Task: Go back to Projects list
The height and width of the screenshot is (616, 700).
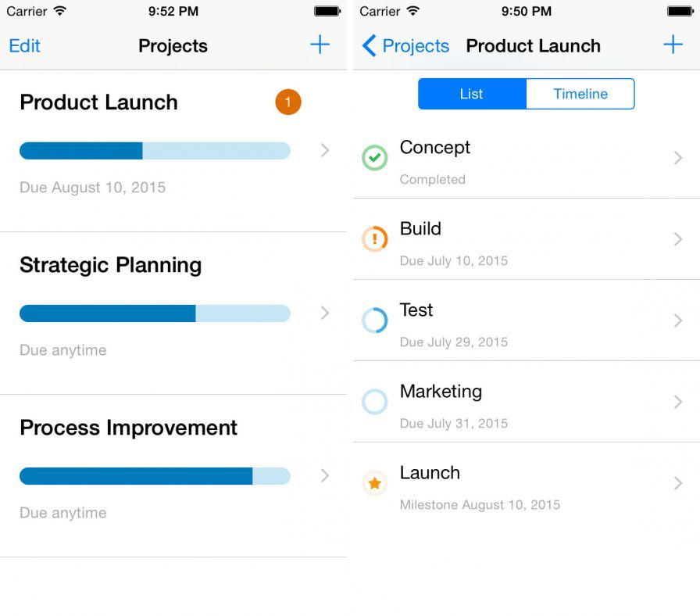Action: pyautogui.click(x=406, y=45)
